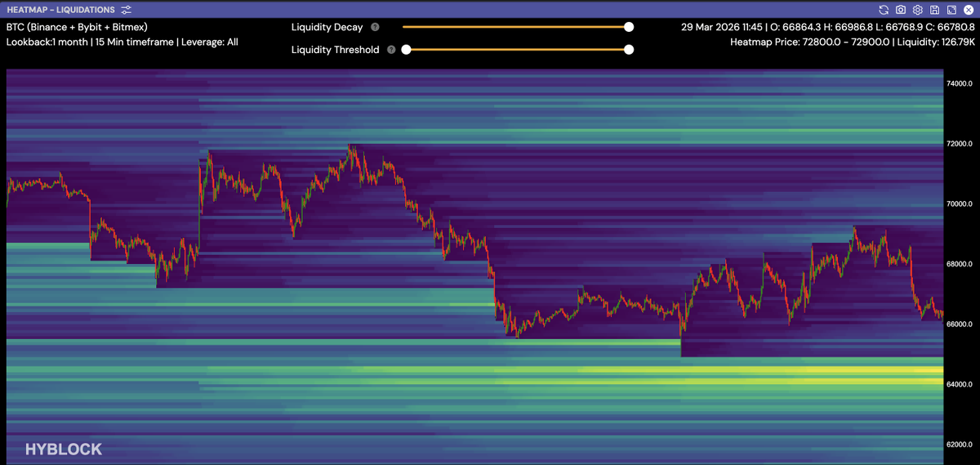Image resolution: width=980 pixels, height=465 pixels.
Task: Show help for Liquidity Threshold
Action: tap(391, 50)
